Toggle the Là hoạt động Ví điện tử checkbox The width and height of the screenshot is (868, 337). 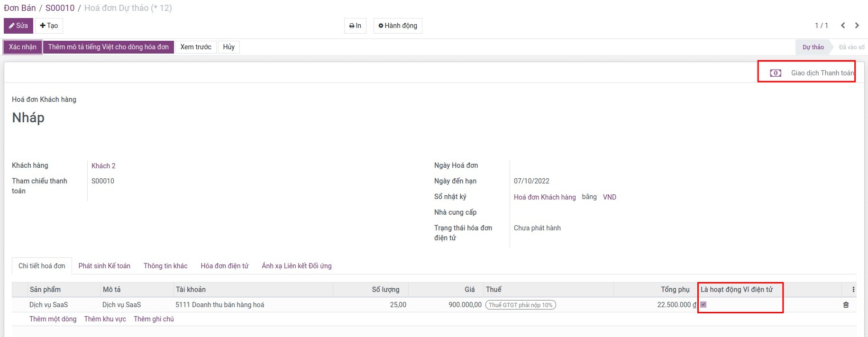click(704, 305)
